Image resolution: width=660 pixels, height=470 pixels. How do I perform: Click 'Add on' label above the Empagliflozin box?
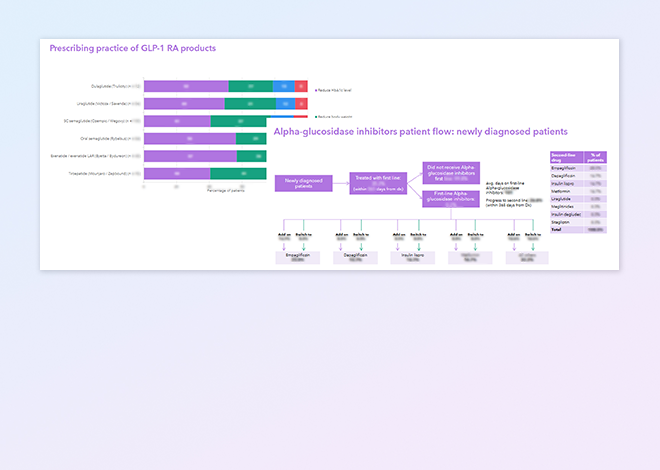tap(284, 235)
